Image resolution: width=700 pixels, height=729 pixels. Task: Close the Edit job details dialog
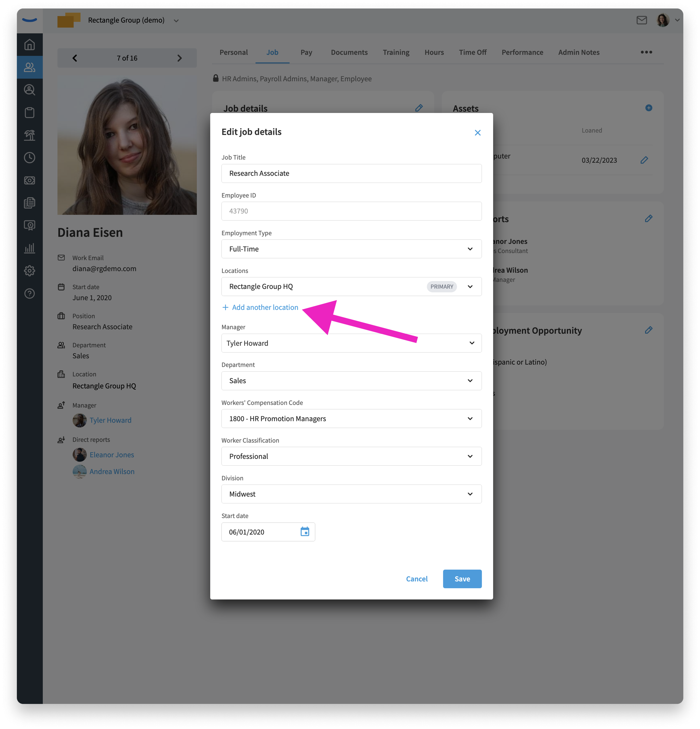coord(478,133)
